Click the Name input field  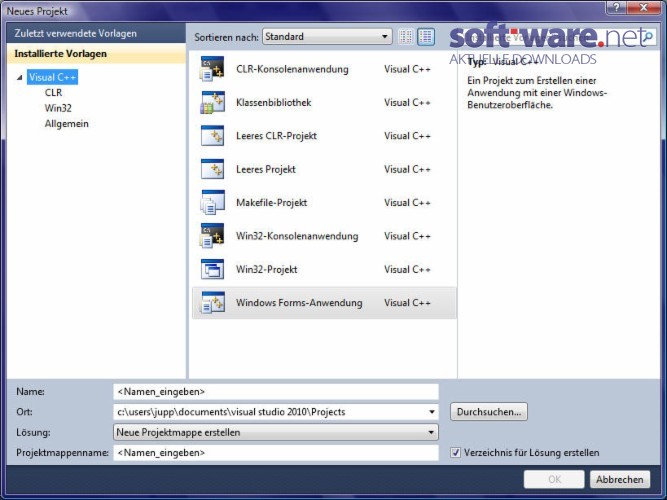click(x=276, y=392)
